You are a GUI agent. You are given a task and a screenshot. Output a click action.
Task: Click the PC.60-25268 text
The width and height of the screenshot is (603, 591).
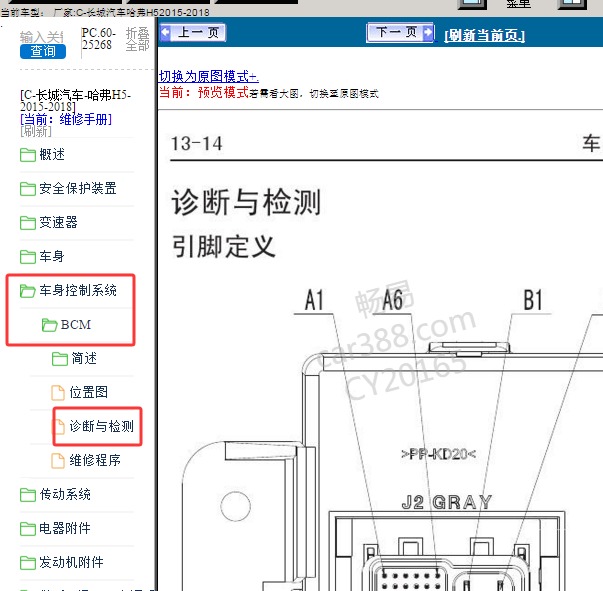point(98,39)
